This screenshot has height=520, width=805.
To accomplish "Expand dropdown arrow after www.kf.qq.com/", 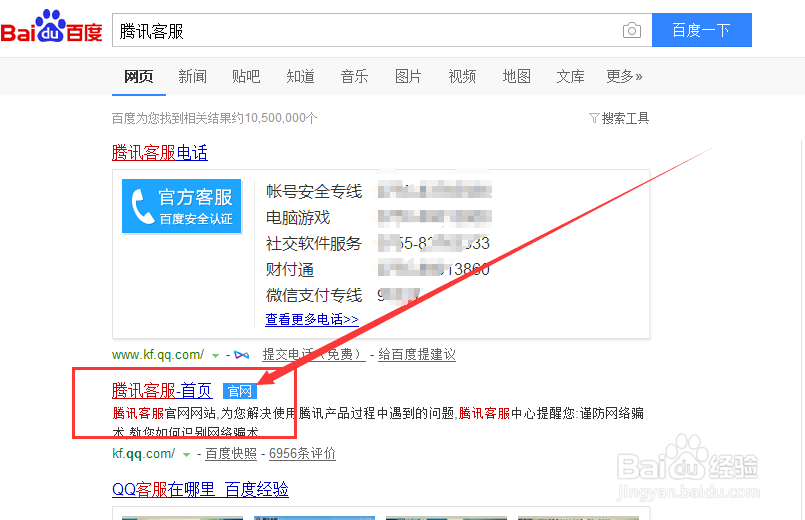I will (x=216, y=355).
